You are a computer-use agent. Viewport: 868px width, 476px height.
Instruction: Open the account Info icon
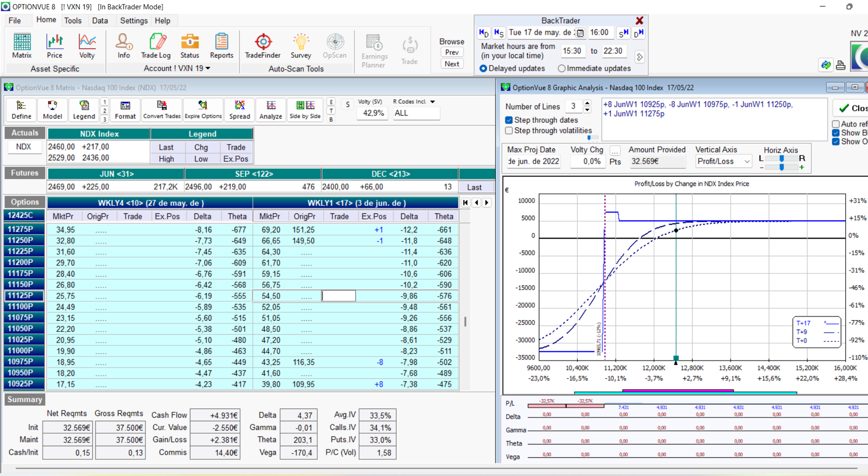point(123,46)
